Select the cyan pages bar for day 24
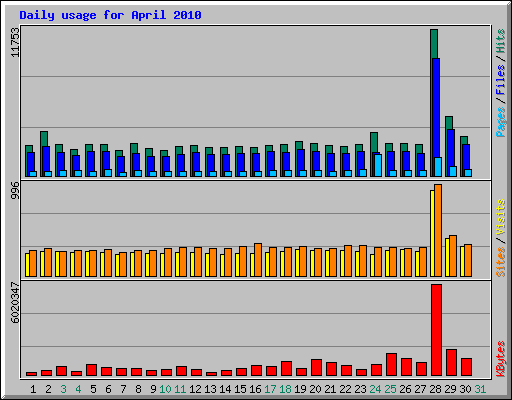 pyautogui.click(x=378, y=165)
